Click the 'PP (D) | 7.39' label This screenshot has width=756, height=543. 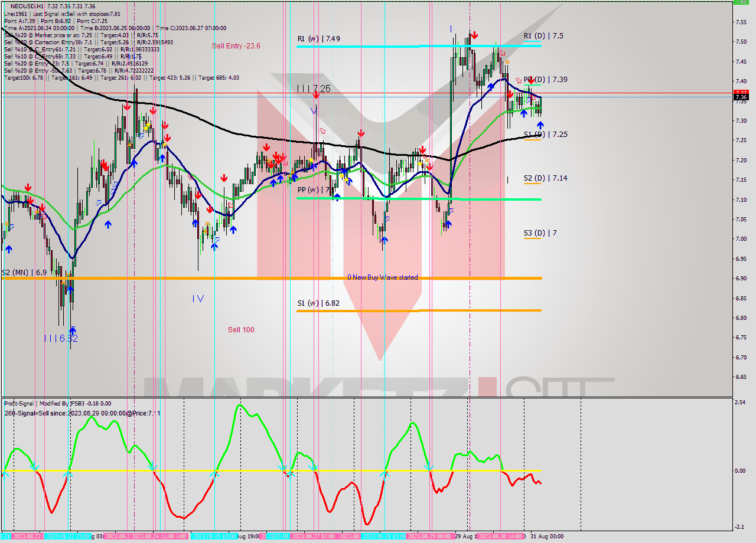click(545, 79)
